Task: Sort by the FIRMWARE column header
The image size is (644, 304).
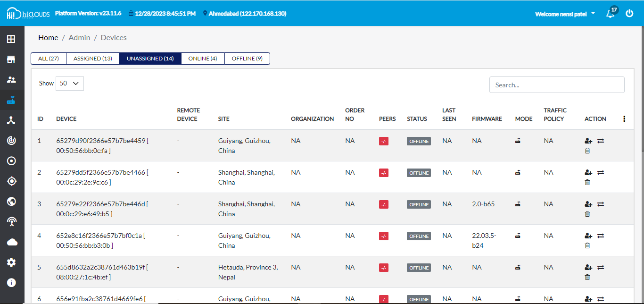Action: [x=487, y=119]
